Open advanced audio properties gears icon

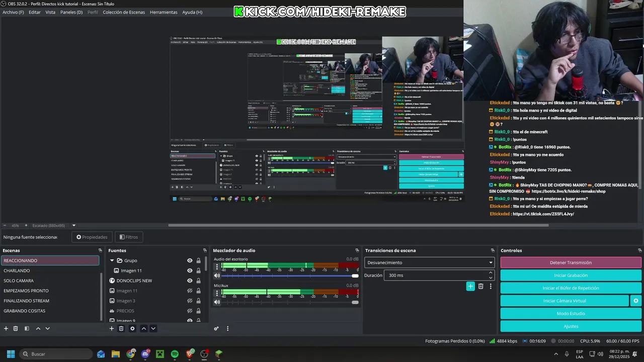pos(216,328)
